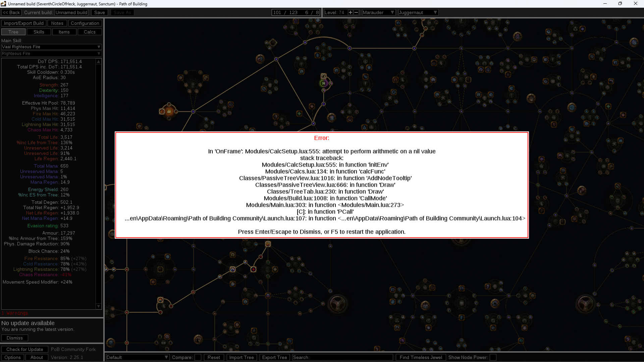
Task: Switch to the Items tab
Action: pos(64,32)
